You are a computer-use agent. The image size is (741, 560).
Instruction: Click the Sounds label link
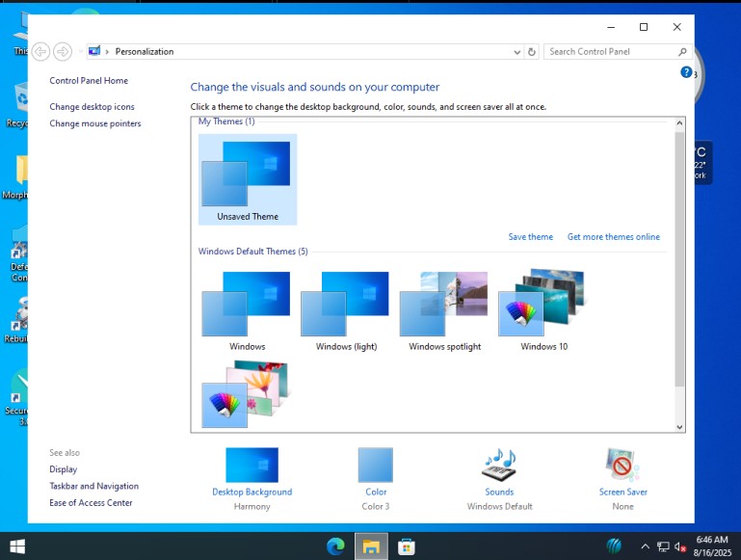click(499, 492)
